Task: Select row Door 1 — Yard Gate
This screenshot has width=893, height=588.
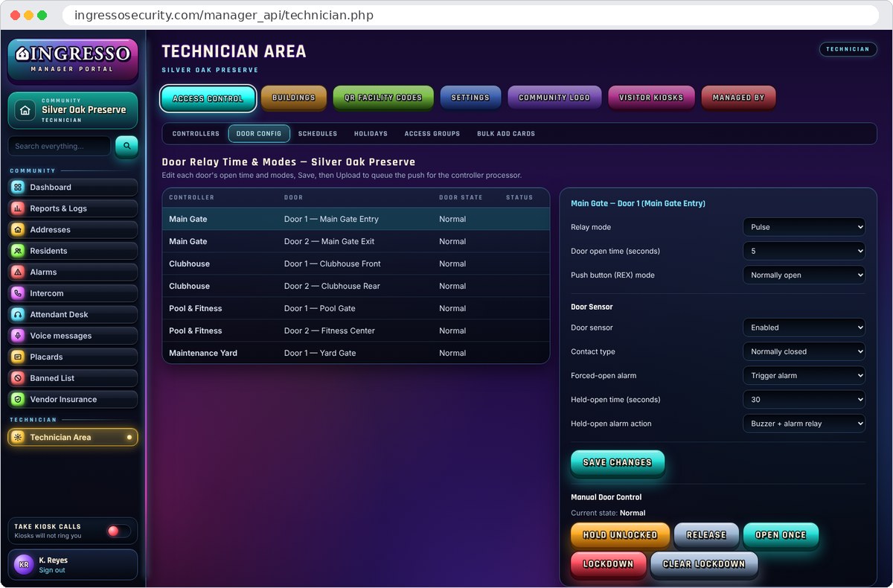Action: click(x=356, y=353)
